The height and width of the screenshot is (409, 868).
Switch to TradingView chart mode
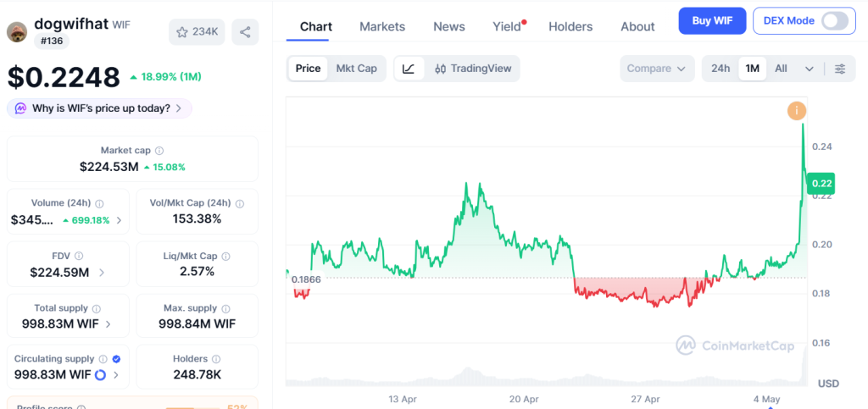pyautogui.click(x=473, y=69)
